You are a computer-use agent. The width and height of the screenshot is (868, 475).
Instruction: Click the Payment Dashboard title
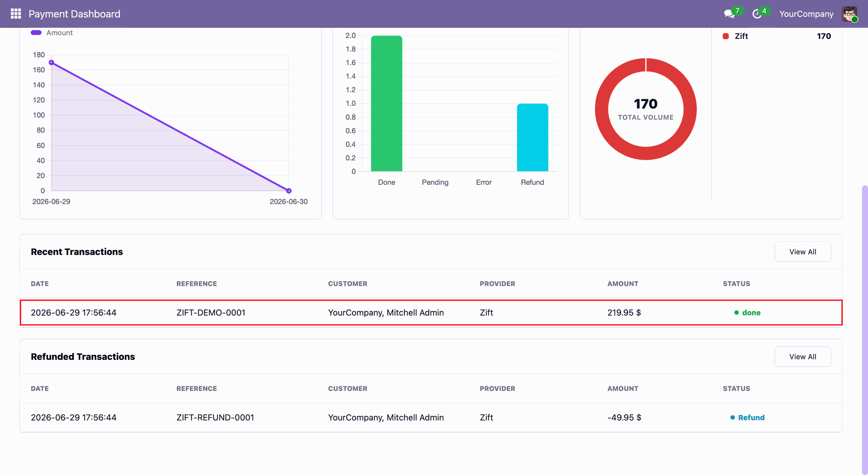[75, 14]
